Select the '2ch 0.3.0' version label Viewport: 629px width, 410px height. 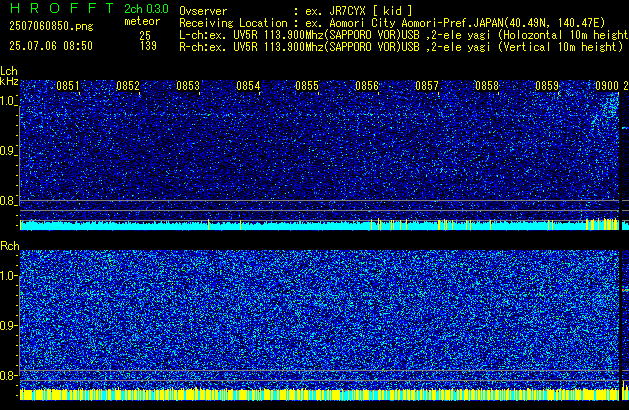coord(146,9)
